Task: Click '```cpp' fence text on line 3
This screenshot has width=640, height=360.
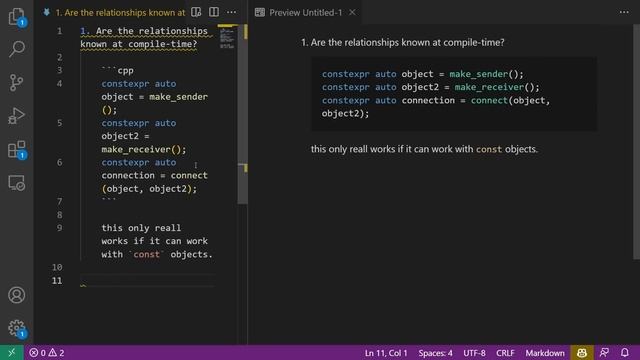Action: click(118, 71)
